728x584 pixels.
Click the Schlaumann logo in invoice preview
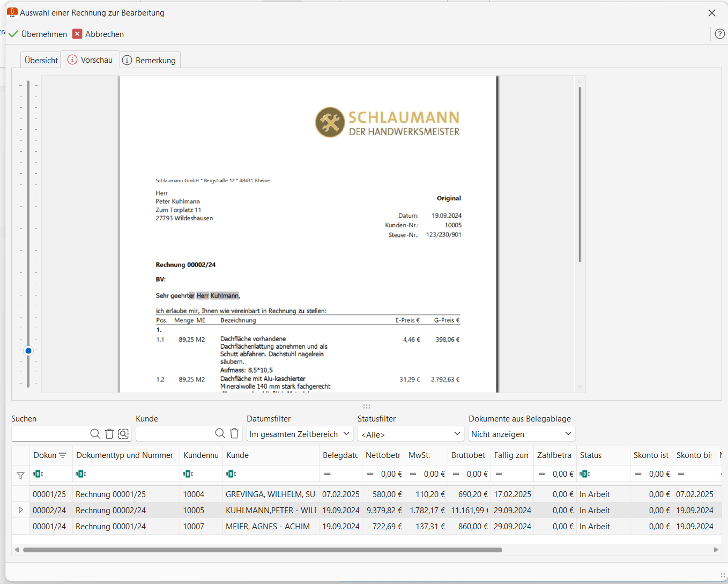point(387,122)
